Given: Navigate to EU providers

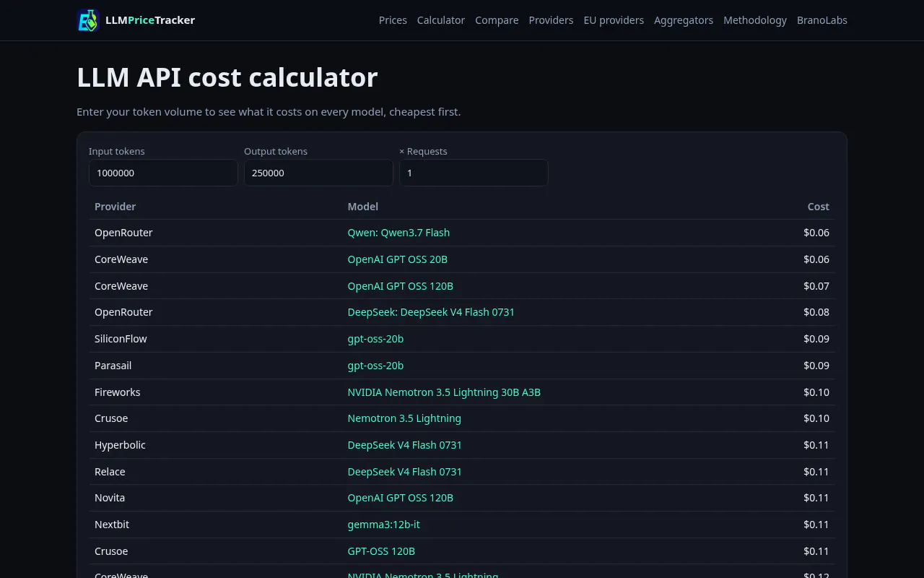Looking at the screenshot, I should point(614,20).
